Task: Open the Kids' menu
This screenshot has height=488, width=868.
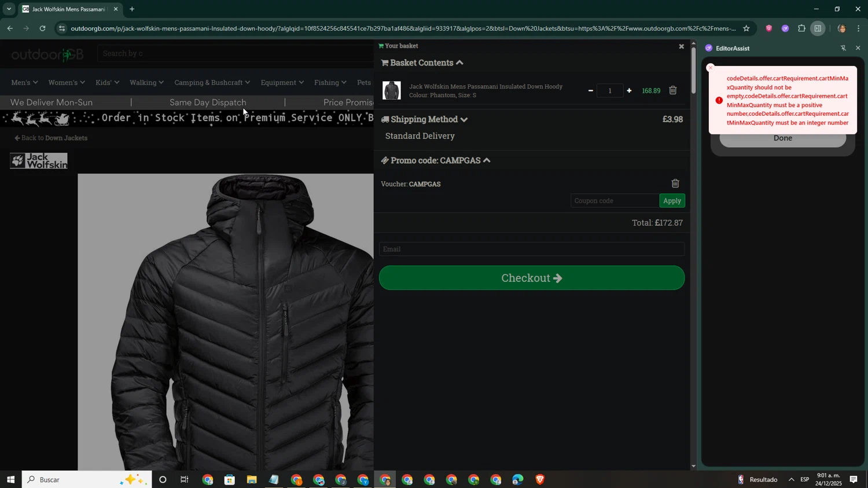Action: click(107, 82)
